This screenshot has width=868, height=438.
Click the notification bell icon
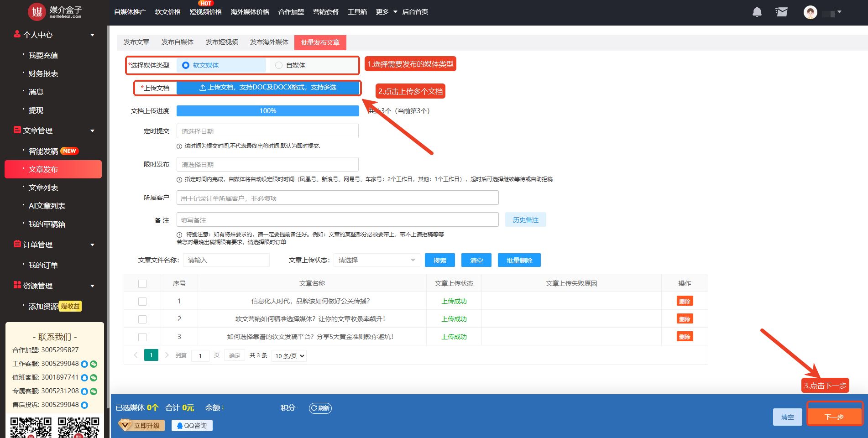pyautogui.click(x=757, y=12)
